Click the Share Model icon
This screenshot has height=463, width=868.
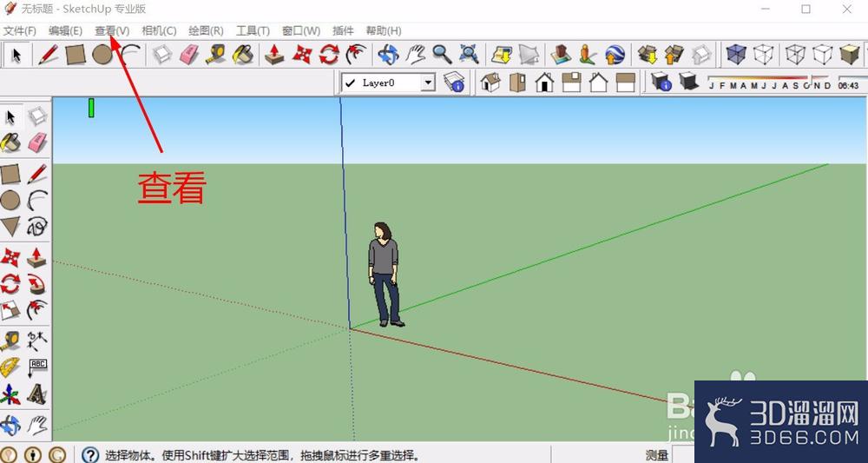pyautogui.click(x=674, y=54)
